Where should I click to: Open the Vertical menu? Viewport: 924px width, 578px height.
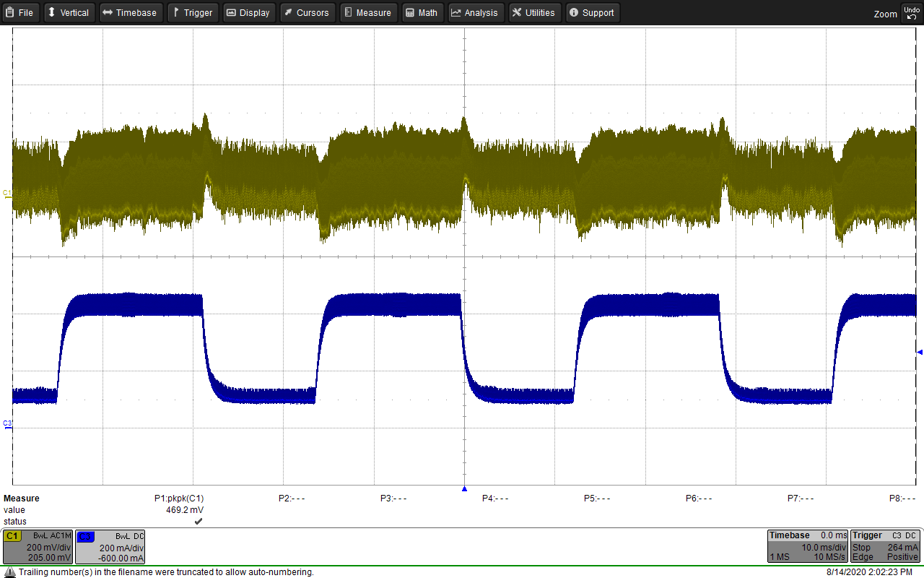[x=69, y=12]
